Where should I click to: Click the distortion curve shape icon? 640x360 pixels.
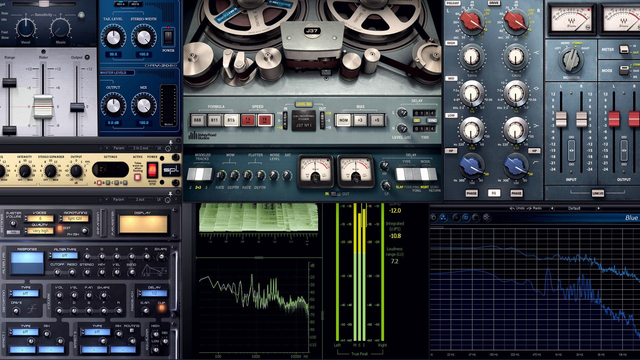pyautogui.click(x=32, y=309)
